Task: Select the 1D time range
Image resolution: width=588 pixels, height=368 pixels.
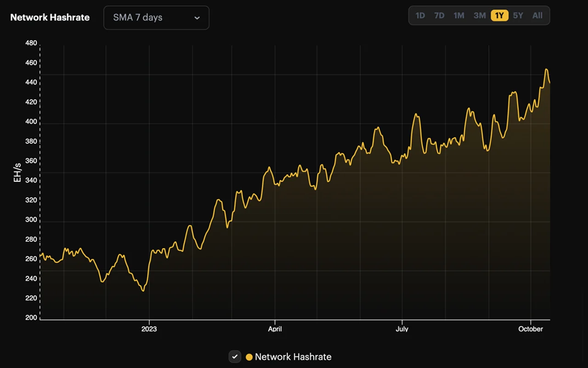Action: coord(420,16)
